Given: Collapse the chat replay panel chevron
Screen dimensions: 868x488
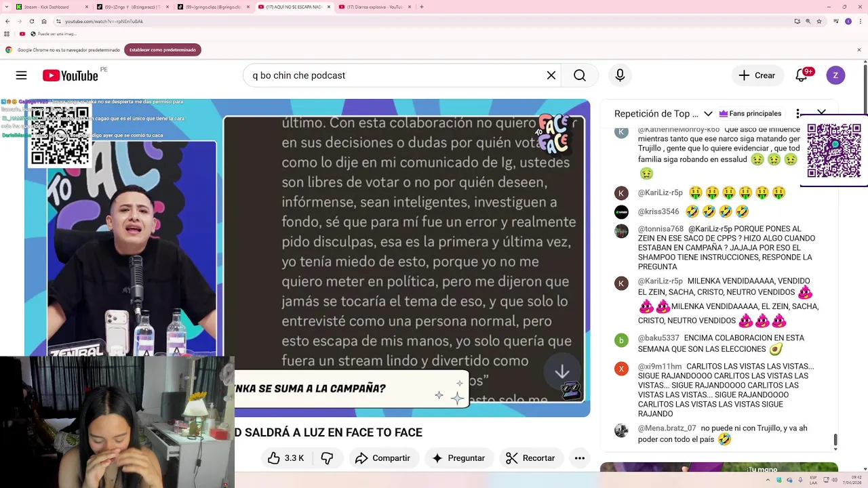Looking at the screenshot, I should 821,113.
